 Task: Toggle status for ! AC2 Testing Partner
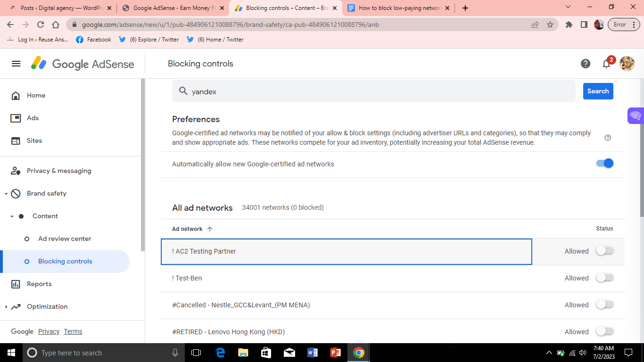[605, 251]
